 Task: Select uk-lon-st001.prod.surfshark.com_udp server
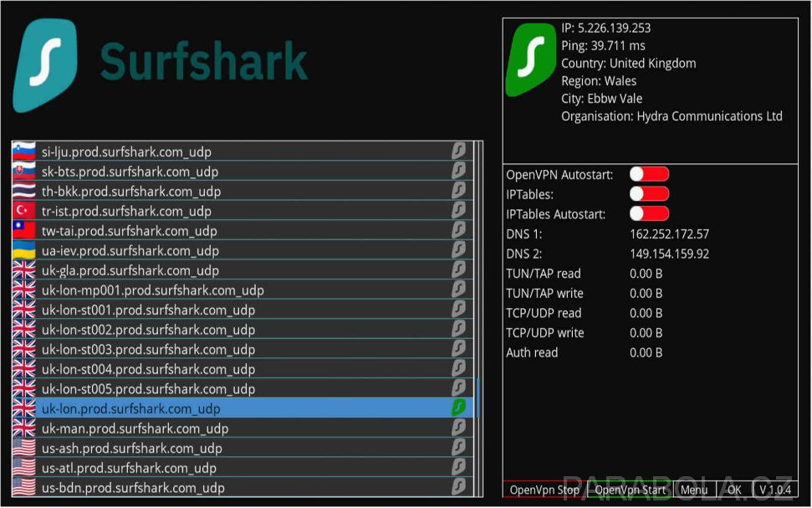tap(243, 310)
